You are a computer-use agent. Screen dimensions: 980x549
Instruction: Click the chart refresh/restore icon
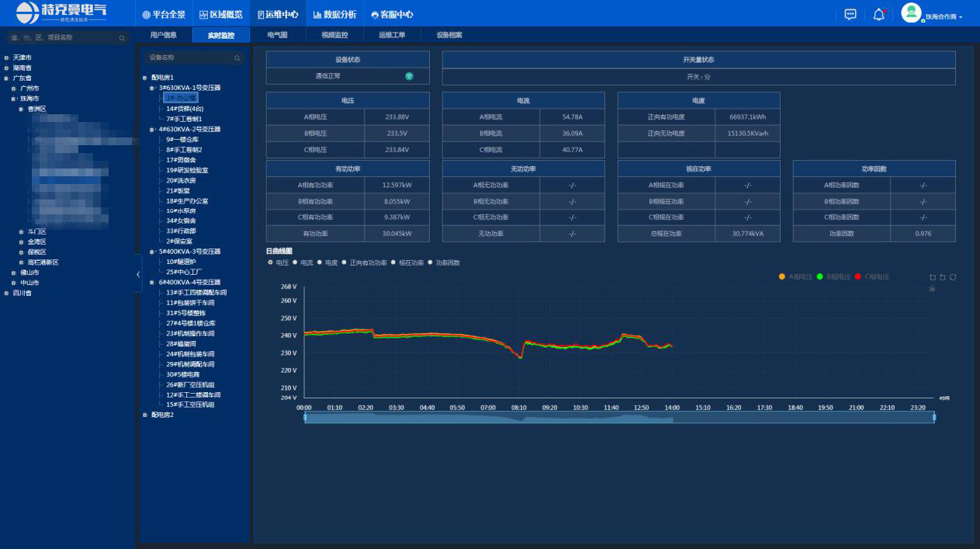pos(953,277)
